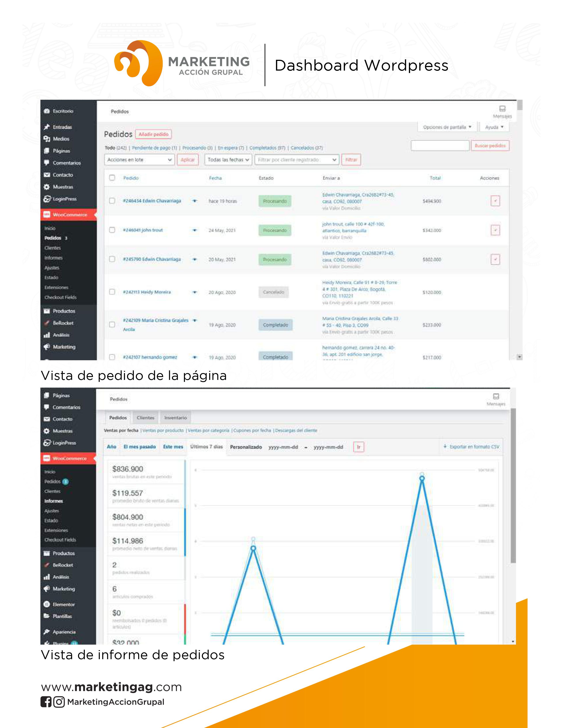The height and width of the screenshot is (728, 563).
Task: Complete order #246434 with the action icon
Action: (x=495, y=201)
